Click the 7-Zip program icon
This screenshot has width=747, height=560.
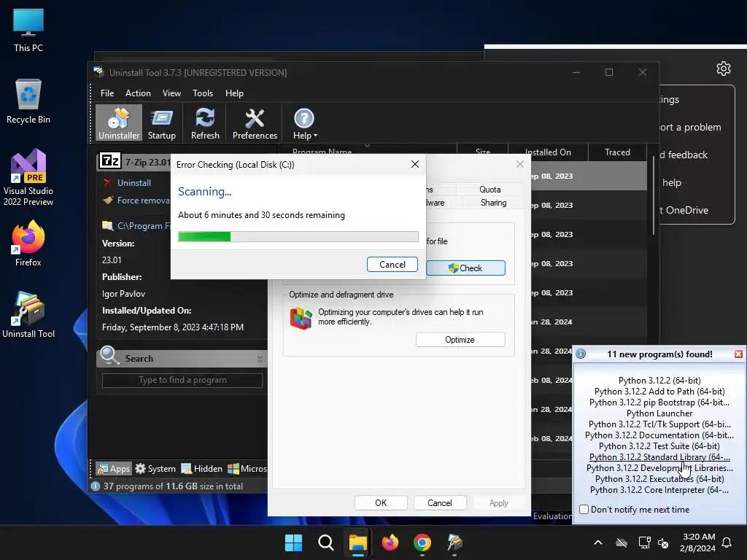click(x=110, y=161)
